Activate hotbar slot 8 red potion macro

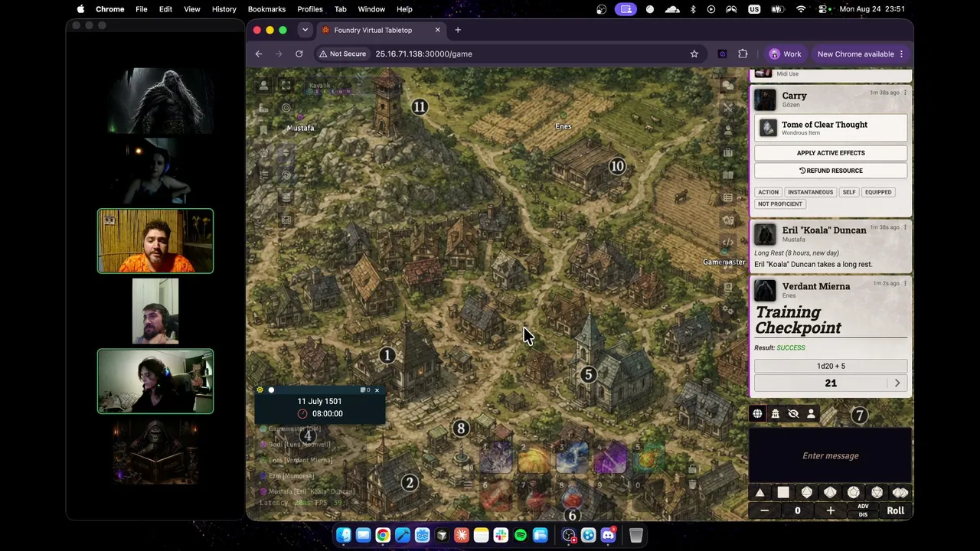coord(573,496)
